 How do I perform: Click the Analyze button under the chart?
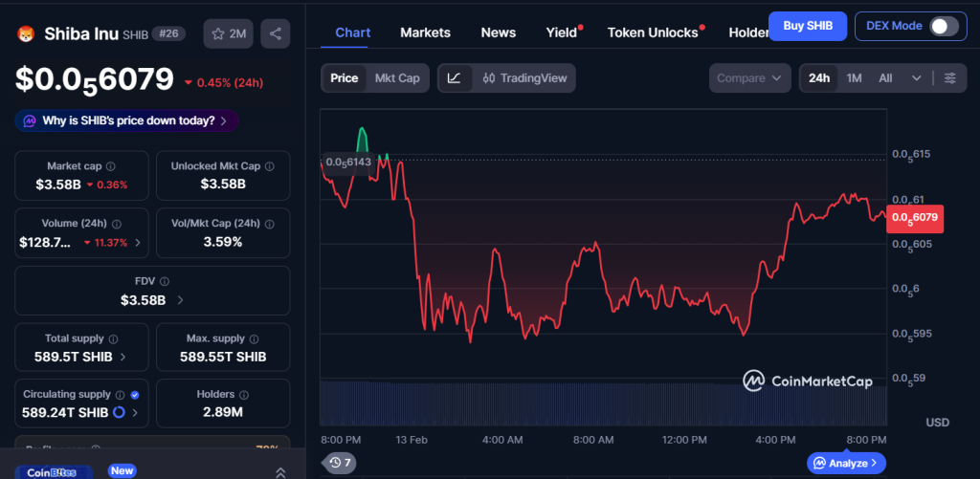point(846,463)
